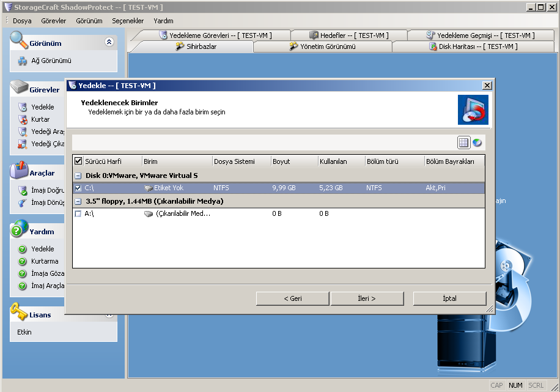Viewport: 560px width, 392px height.
Task: Continue with the İleri button
Action: (x=367, y=298)
